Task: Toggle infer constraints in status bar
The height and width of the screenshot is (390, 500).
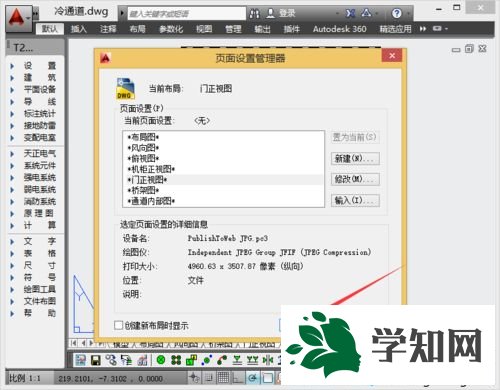Action: (194, 378)
